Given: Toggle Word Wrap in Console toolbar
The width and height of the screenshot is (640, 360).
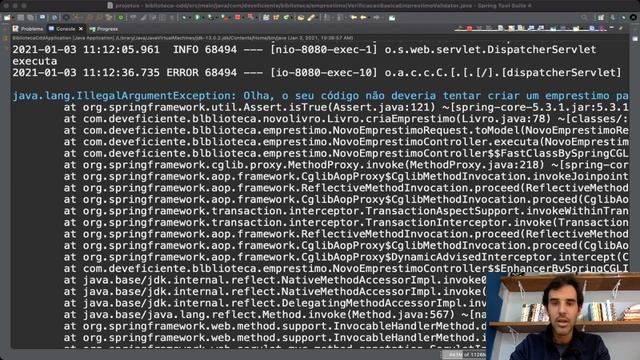Looking at the screenshot, I should click(x=521, y=29).
